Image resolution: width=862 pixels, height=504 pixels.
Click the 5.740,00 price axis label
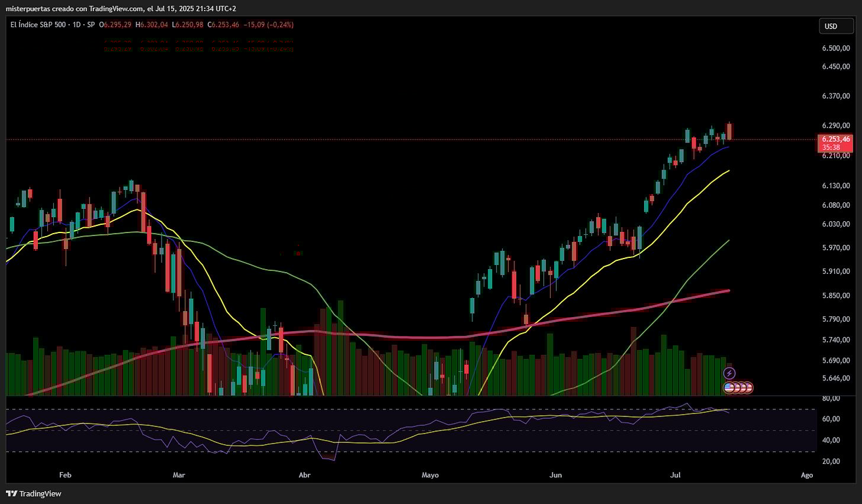tap(836, 340)
